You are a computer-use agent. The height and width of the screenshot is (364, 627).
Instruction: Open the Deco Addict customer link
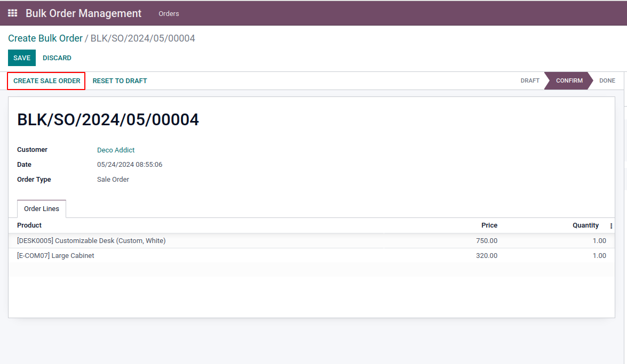[x=116, y=150]
